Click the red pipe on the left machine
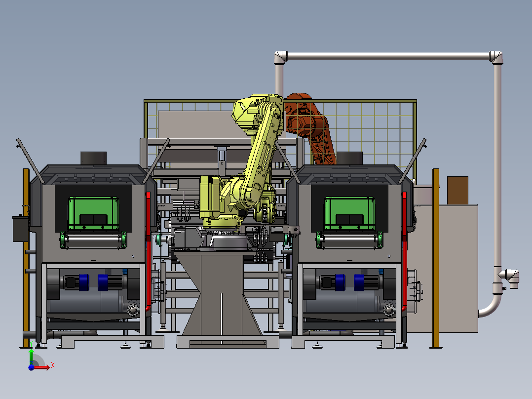This screenshot has height=399, width=532. click(x=148, y=251)
